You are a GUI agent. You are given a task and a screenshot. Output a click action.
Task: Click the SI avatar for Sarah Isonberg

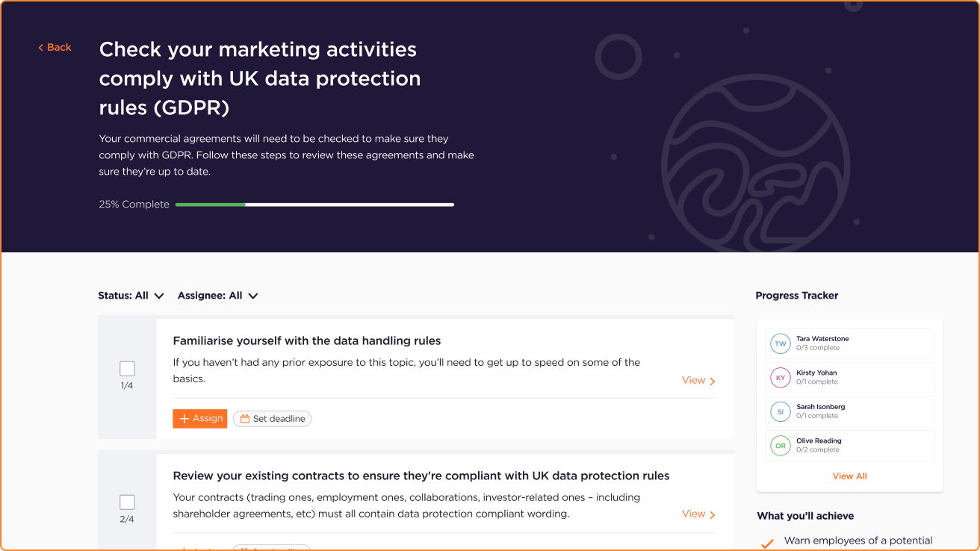tap(781, 411)
